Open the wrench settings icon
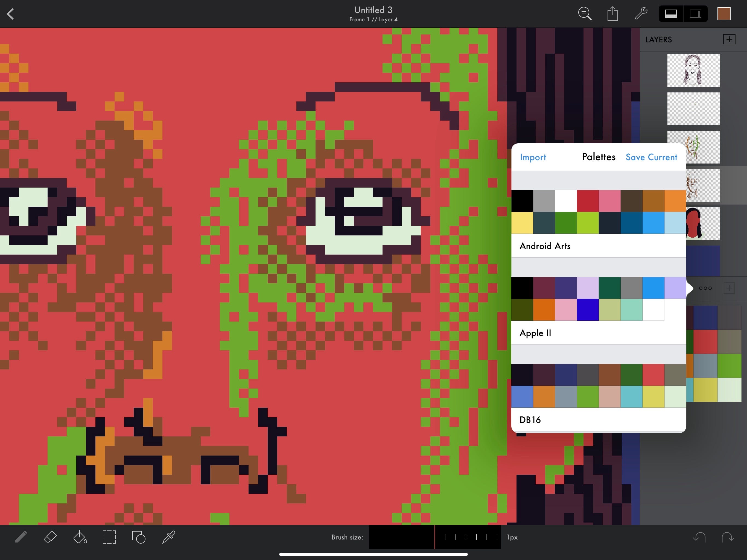Screen dimensions: 747x560 click(641, 14)
